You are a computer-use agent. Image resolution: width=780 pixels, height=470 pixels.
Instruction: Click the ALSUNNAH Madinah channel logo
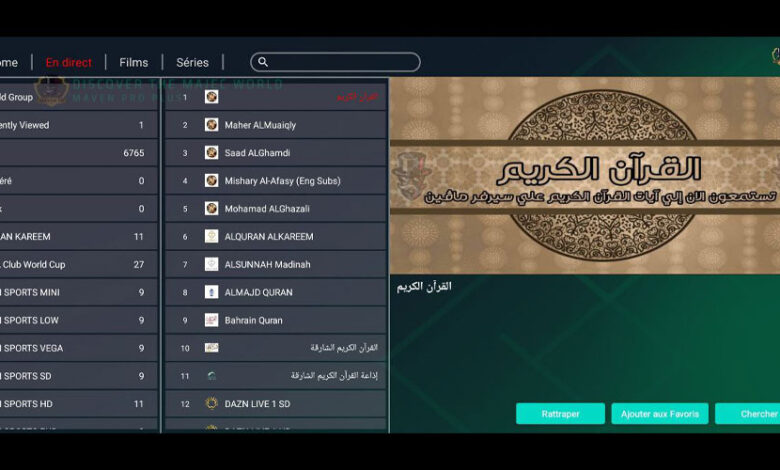[211, 264]
